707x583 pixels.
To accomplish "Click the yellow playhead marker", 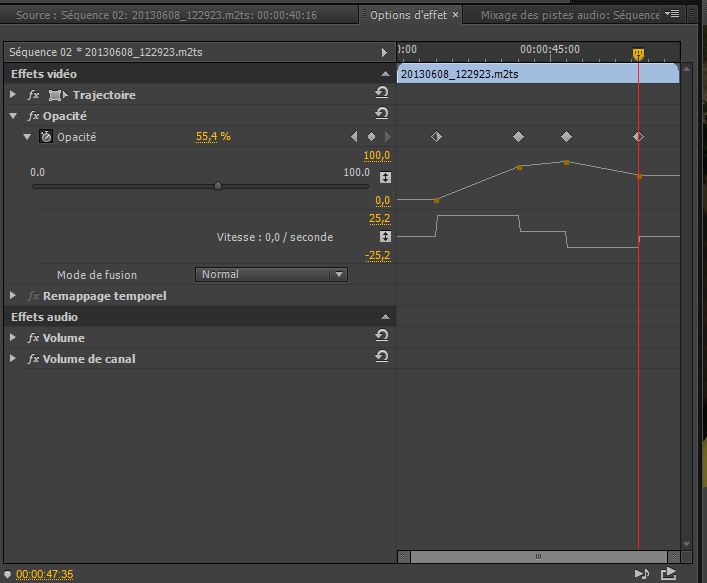I will point(638,54).
